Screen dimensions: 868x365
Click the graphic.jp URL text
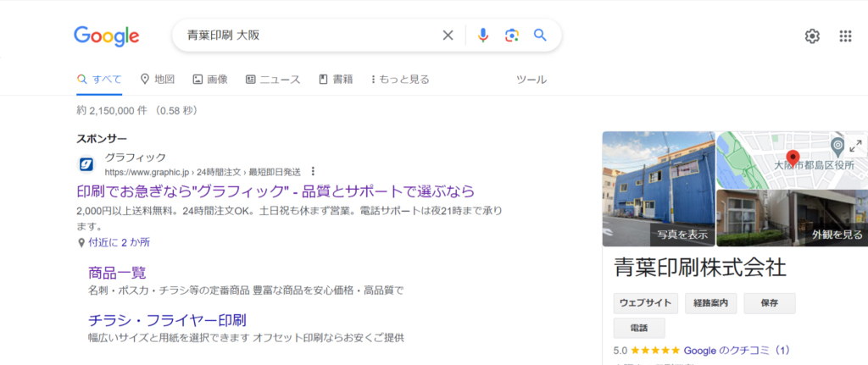point(203,171)
